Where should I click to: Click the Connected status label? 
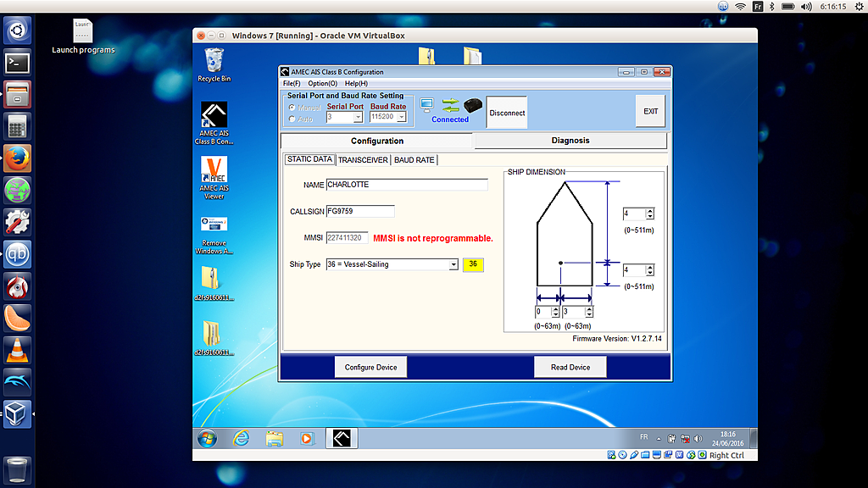(x=450, y=119)
